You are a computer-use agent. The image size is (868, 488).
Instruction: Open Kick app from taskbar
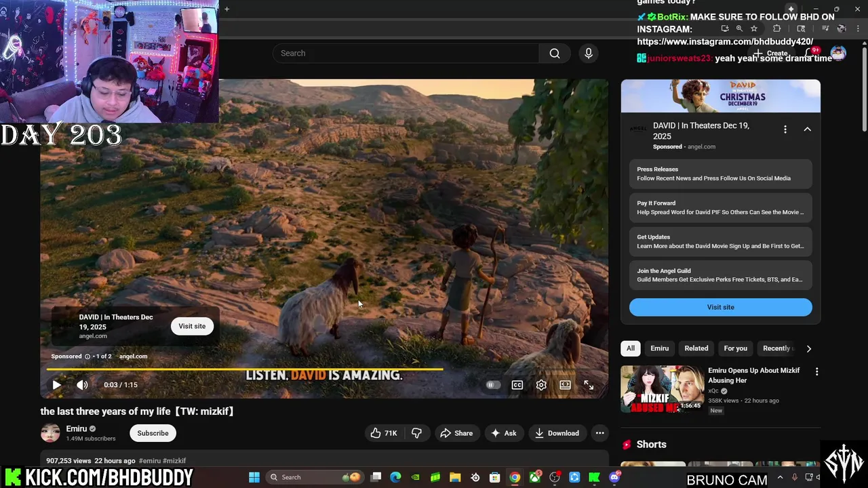click(x=595, y=477)
